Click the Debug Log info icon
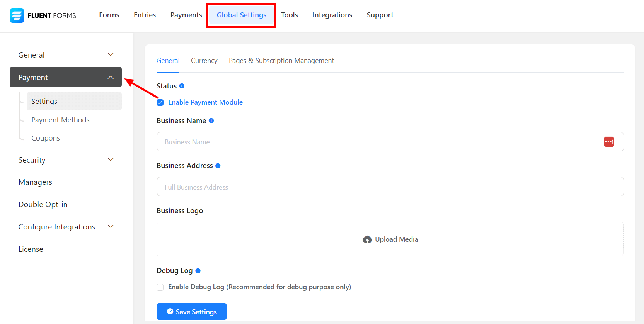Image resolution: width=644 pixels, height=324 pixels. click(x=198, y=271)
